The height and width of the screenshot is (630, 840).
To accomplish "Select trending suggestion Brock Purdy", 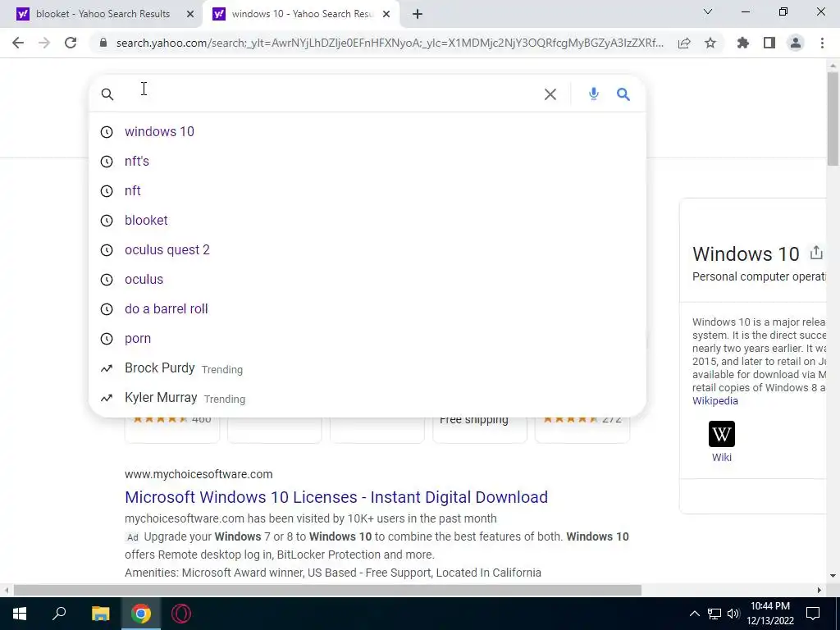I will [367, 368].
